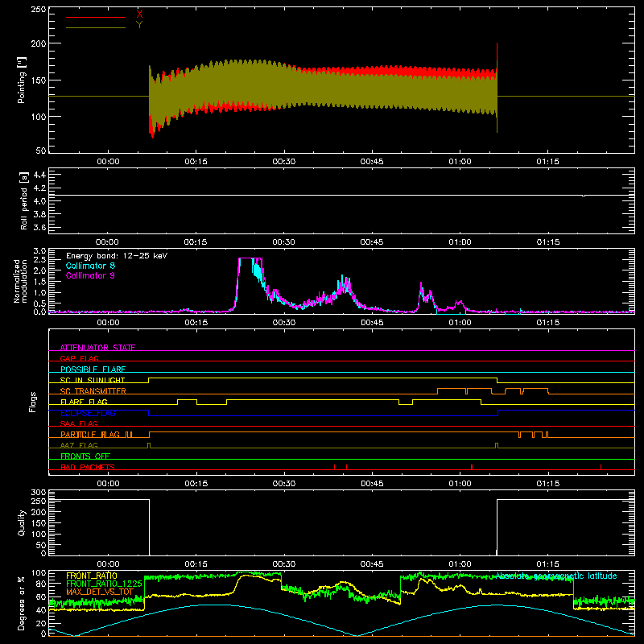Image resolution: width=644 pixels, height=644 pixels.
Task: Click the BAD PACKETS flag label
Action: coord(88,467)
